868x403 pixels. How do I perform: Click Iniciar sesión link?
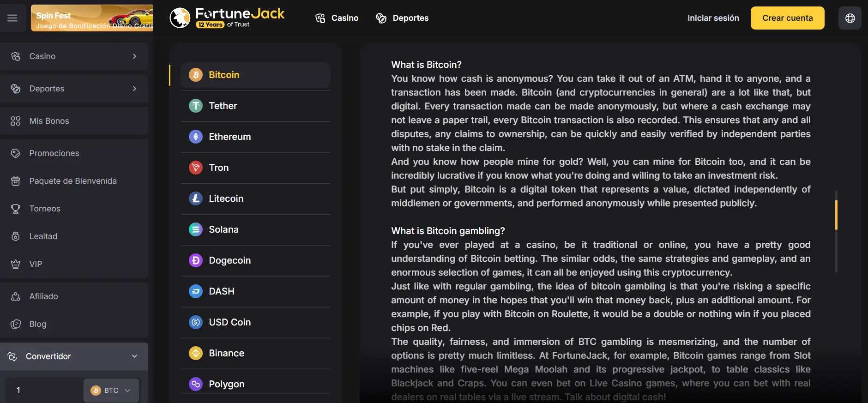coord(713,18)
